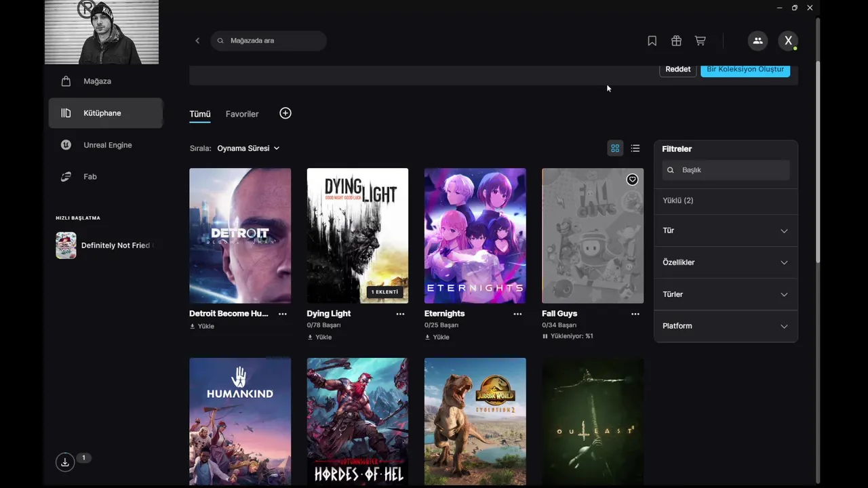Open the Oynama Süresi sort dropdown
This screenshot has height=488, width=868.
[248, 148]
